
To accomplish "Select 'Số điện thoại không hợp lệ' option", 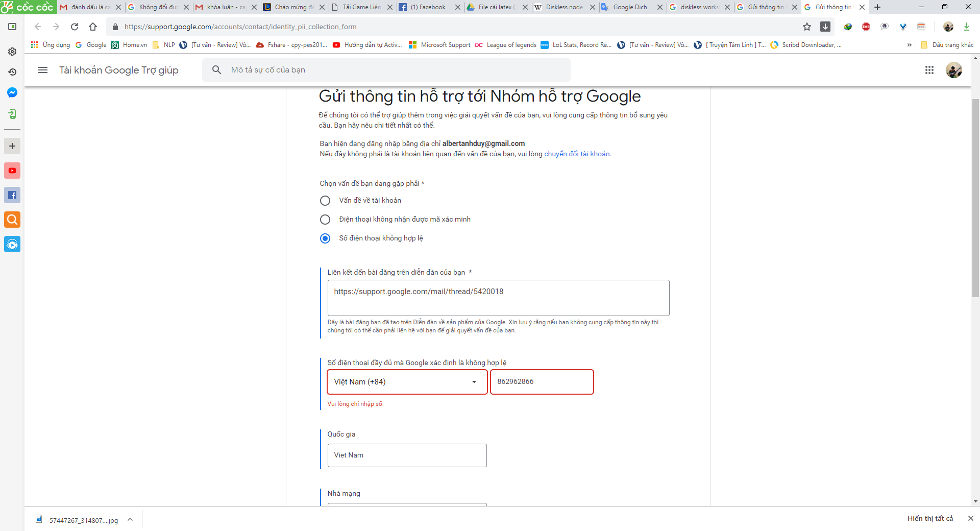I will (325, 238).
